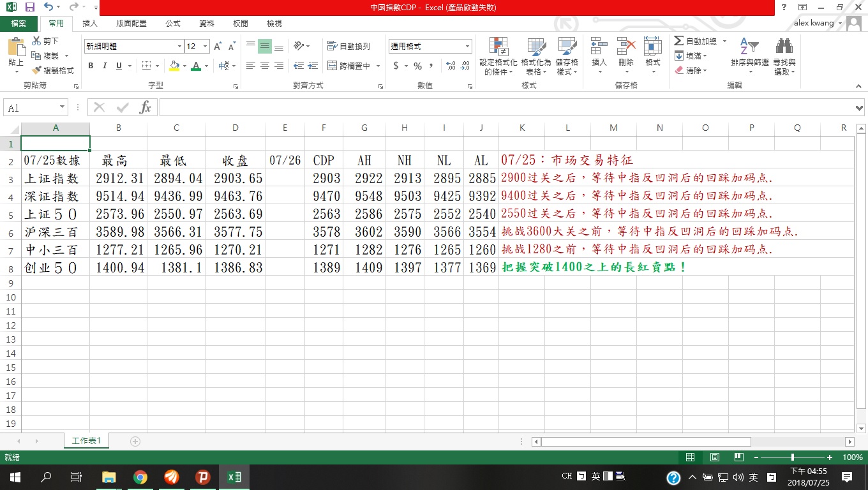Image resolution: width=868 pixels, height=490 pixels.
Task: Increase font size with the large A
Action: pyautogui.click(x=218, y=47)
